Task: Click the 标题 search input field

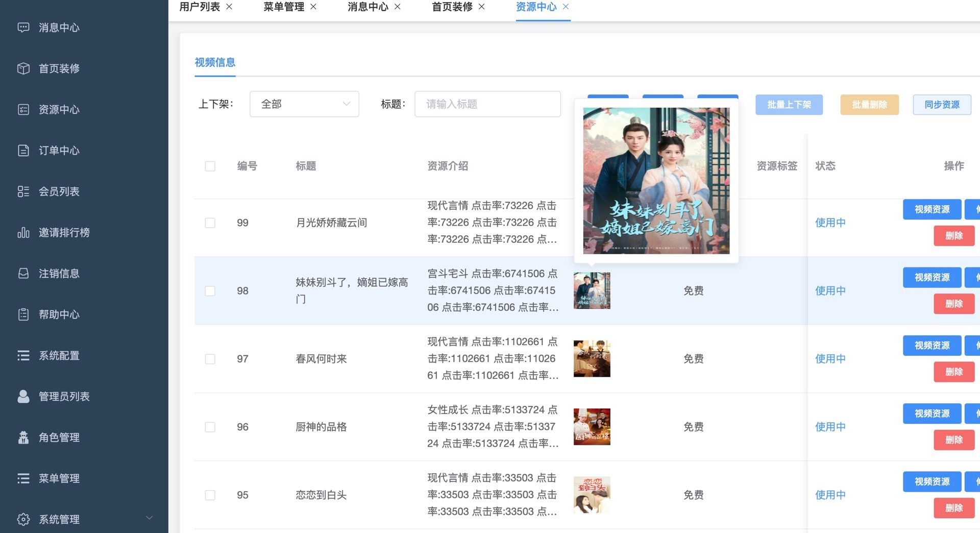Action: [487, 104]
